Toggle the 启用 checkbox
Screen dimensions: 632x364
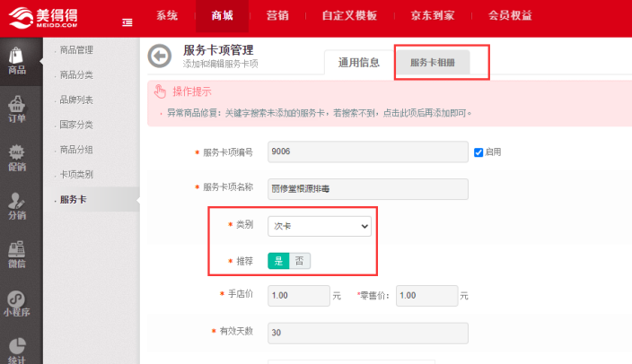(x=478, y=152)
